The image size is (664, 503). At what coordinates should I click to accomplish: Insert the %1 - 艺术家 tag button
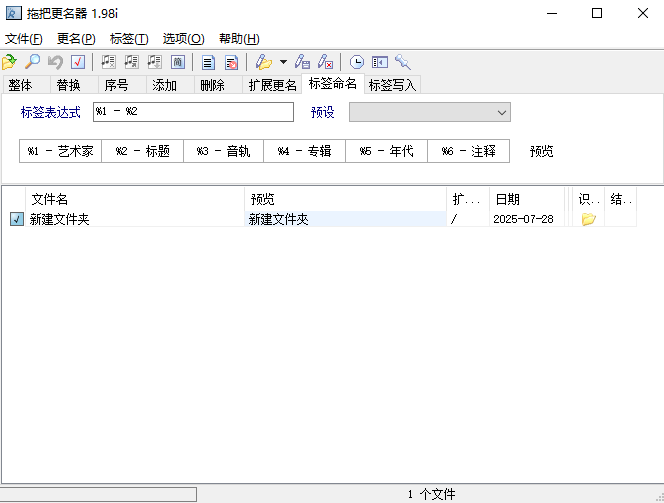coord(60,151)
